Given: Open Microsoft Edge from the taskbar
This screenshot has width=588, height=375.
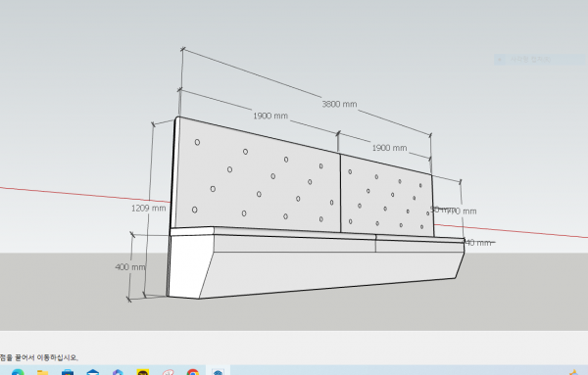Looking at the screenshot, I should pos(18,372).
